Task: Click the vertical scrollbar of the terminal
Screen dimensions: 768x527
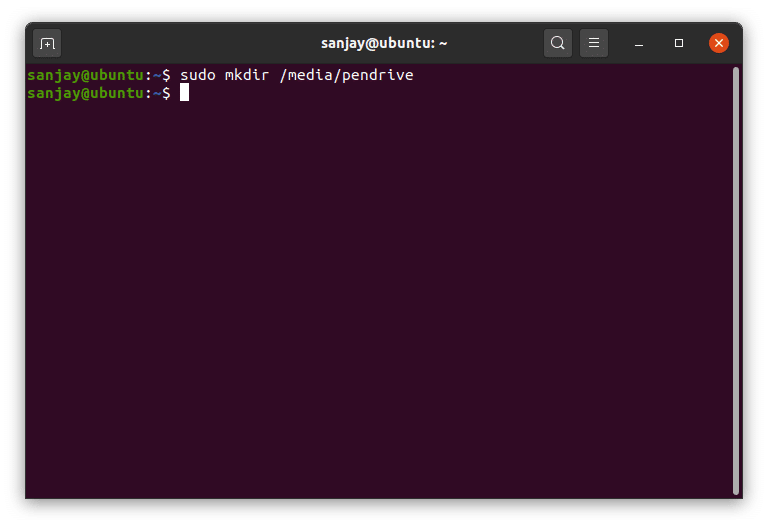Action: coord(735,281)
